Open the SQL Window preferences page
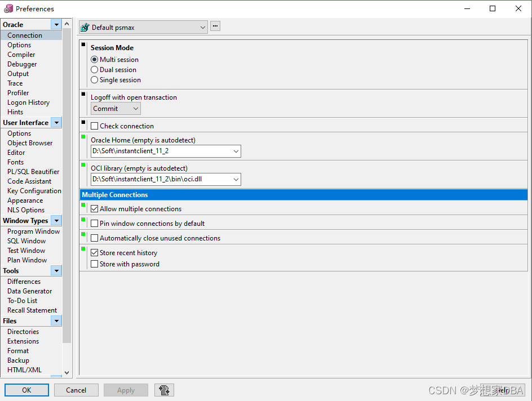The width and height of the screenshot is (532, 401). pyautogui.click(x=26, y=241)
